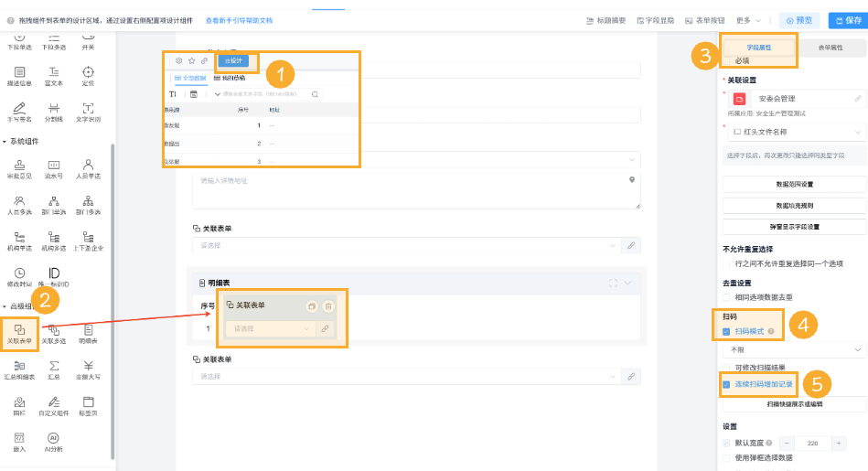The width and height of the screenshot is (868, 471).
Task: Switch to the 字段属性 tab
Action: tap(760, 47)
